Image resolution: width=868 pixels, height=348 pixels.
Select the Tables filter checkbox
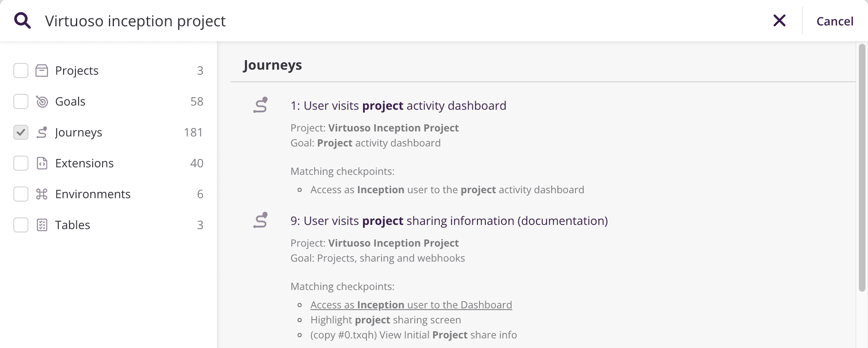[21, 225]
